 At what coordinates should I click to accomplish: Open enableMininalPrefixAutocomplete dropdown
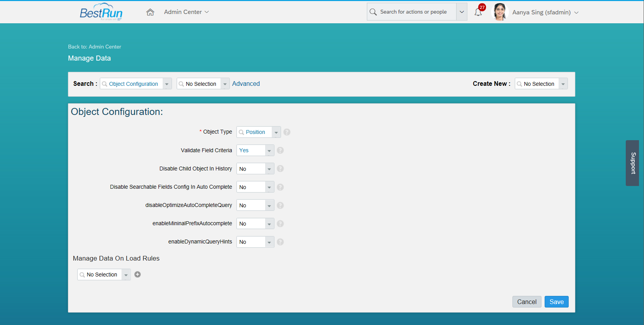269,224
